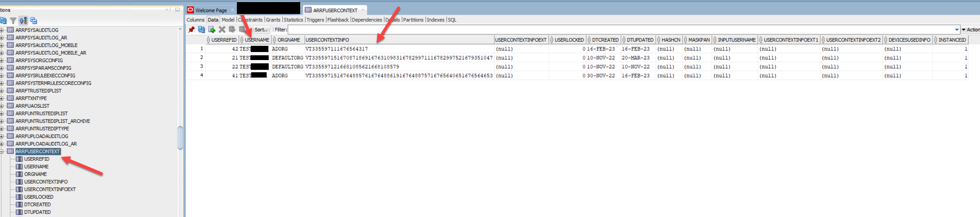Open the Indexes tab
980x217 pixels.
[x=435, y=20]
